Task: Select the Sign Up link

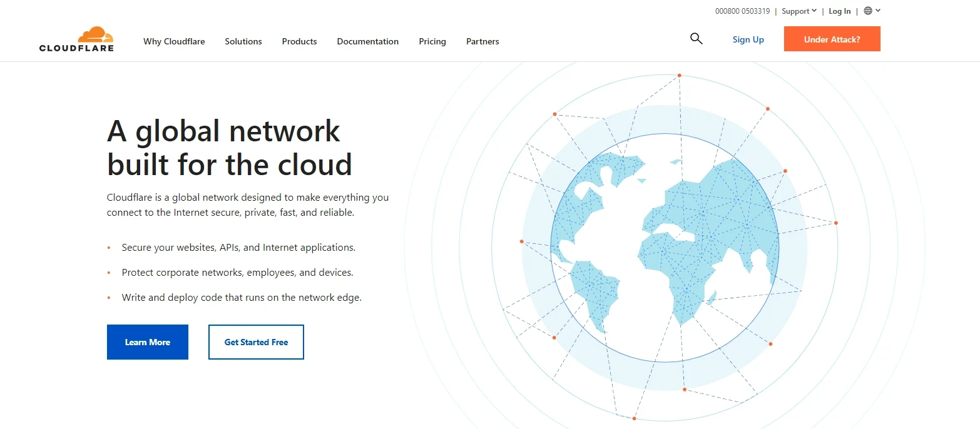Action: tap(748, 39)
